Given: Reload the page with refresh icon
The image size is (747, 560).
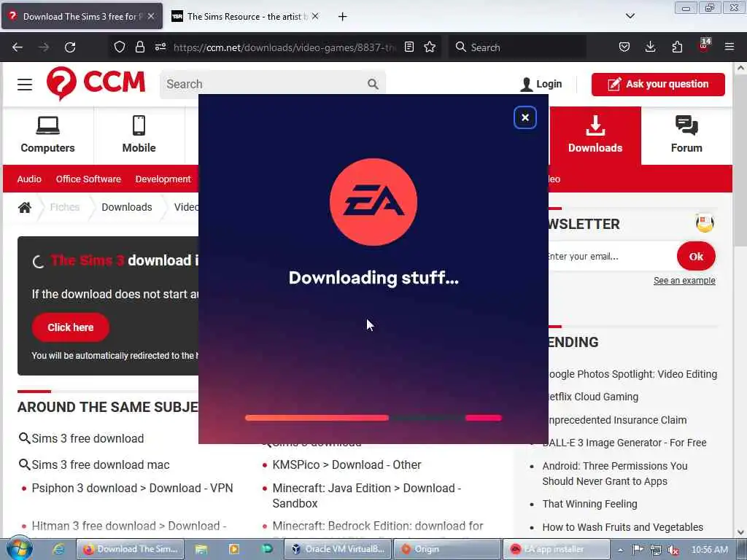Looking at the screenshot, I should coord(70,47).
